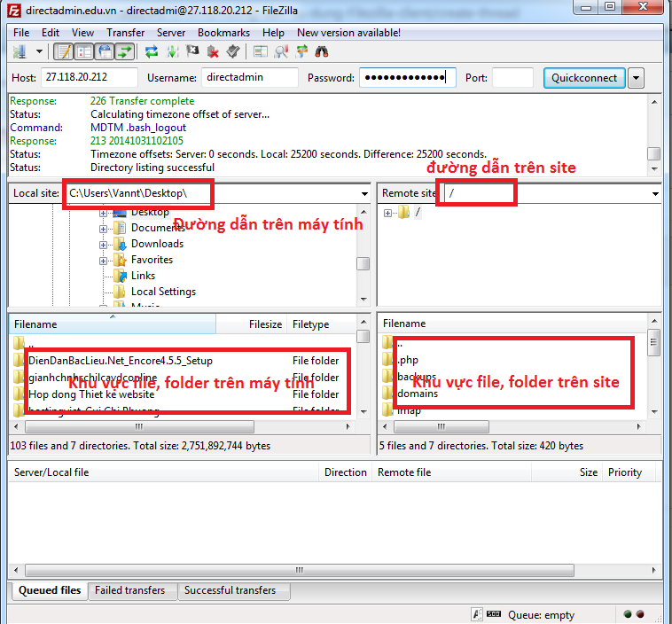Image resolution: width=672 pixels, height=624 pixels.
Task: Toggle synchronized browsing icon
Action: coord(301,52)
